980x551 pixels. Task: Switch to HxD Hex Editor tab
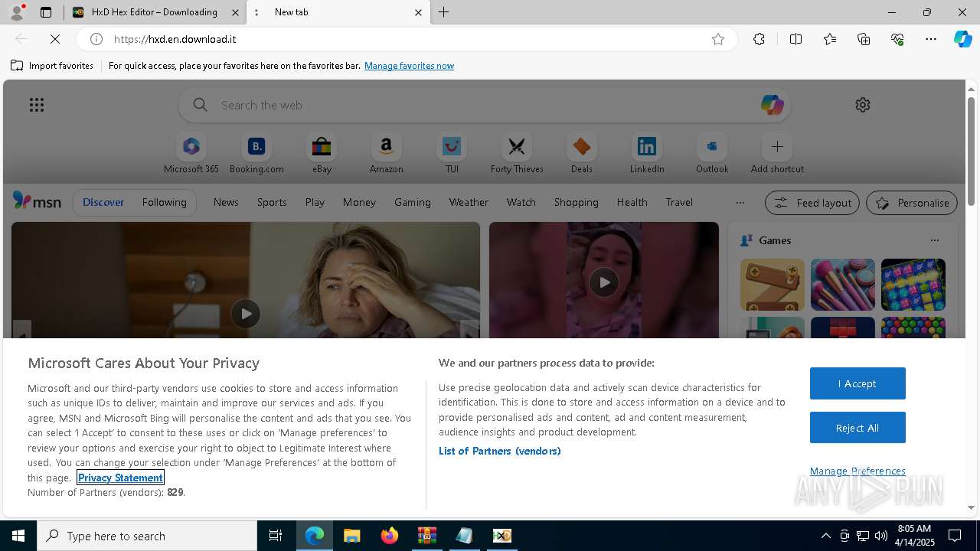[153, 12]
